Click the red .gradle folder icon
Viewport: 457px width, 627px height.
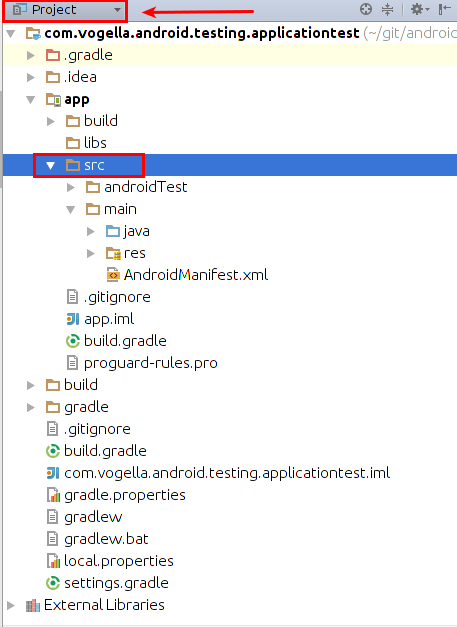tap(53, 55)
